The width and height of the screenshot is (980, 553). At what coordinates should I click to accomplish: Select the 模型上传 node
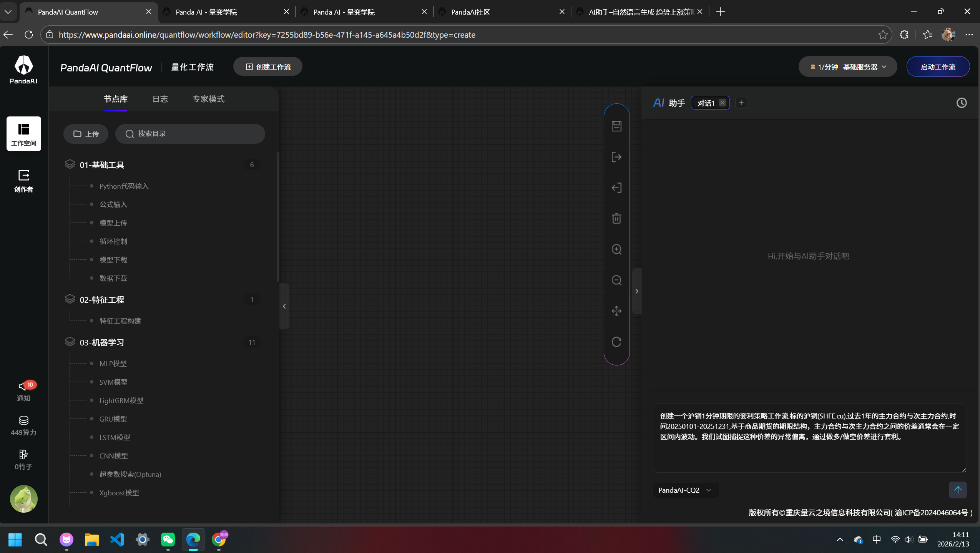[x=113, y=223]
